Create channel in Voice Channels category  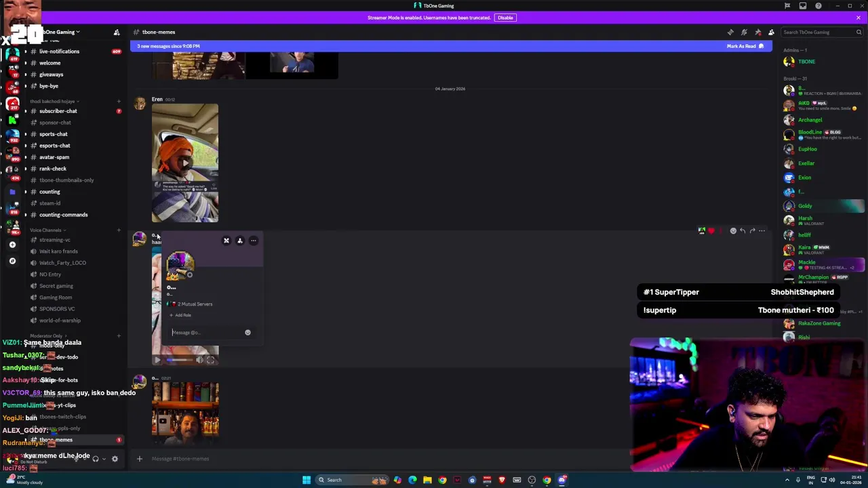[119, 230]
